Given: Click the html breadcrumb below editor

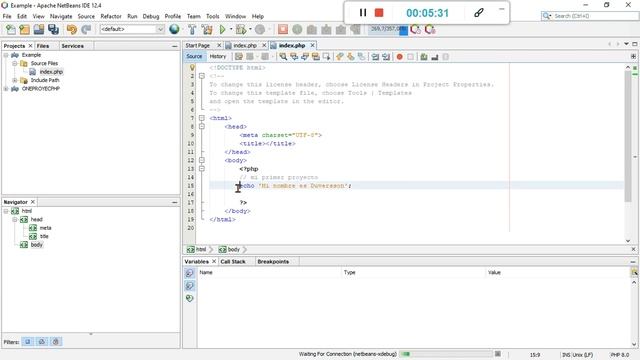Looking at the screenshot, I should pos(196,249).
